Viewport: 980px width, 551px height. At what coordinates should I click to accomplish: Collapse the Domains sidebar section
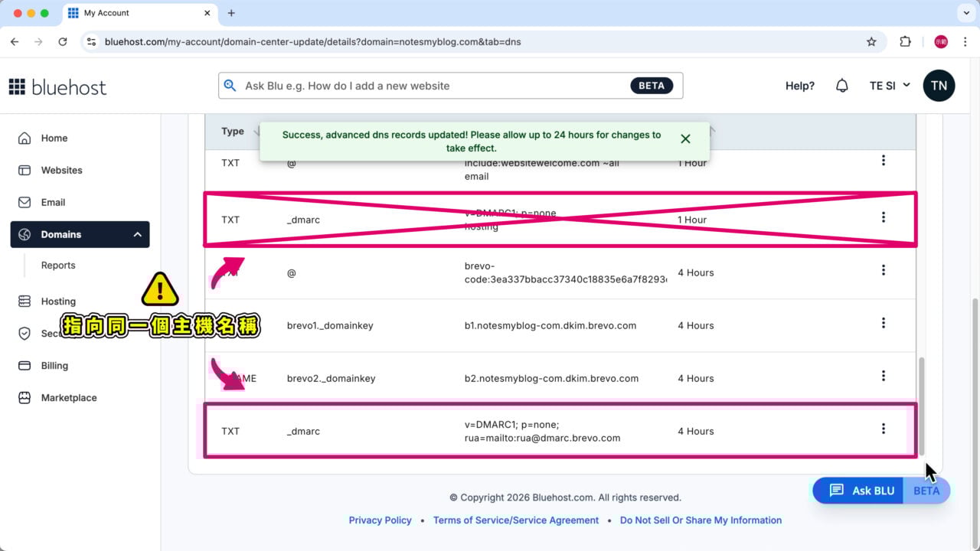pyautogui.click(x=138, y=235)
